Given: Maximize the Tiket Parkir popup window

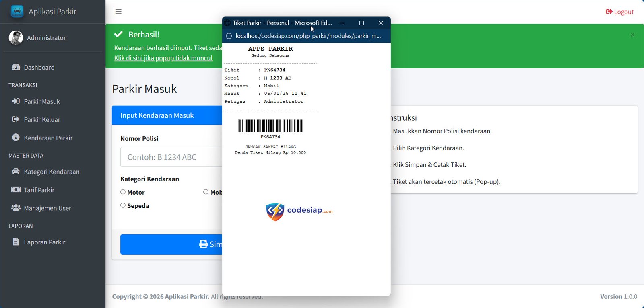Looking at the screenshot, I should [x=361, y=23].
